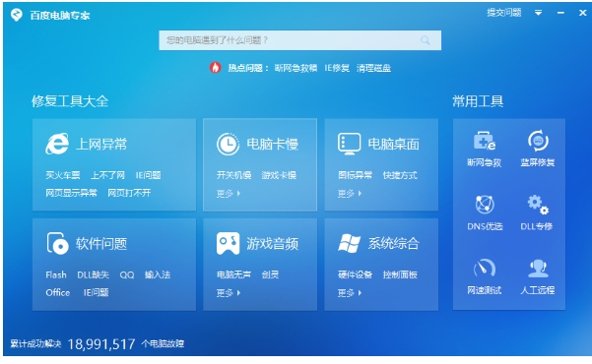Click the clock icon for 电脑卡慢

click(228, 144)
